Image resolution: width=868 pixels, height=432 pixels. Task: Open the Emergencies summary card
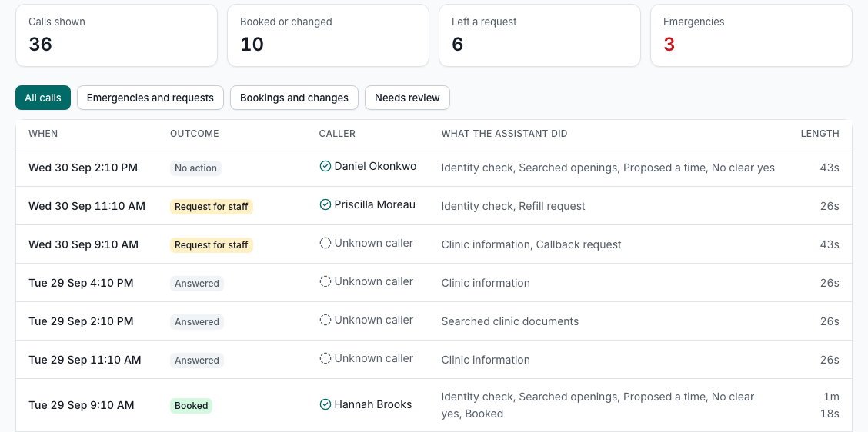[x=751, y=35]
